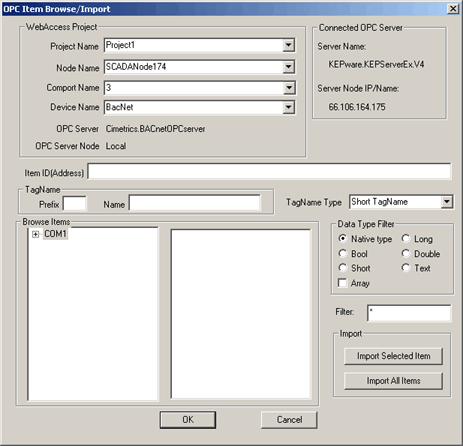Click the Cancel button
The width and height of the screenshot is (463, 446).
289,420
